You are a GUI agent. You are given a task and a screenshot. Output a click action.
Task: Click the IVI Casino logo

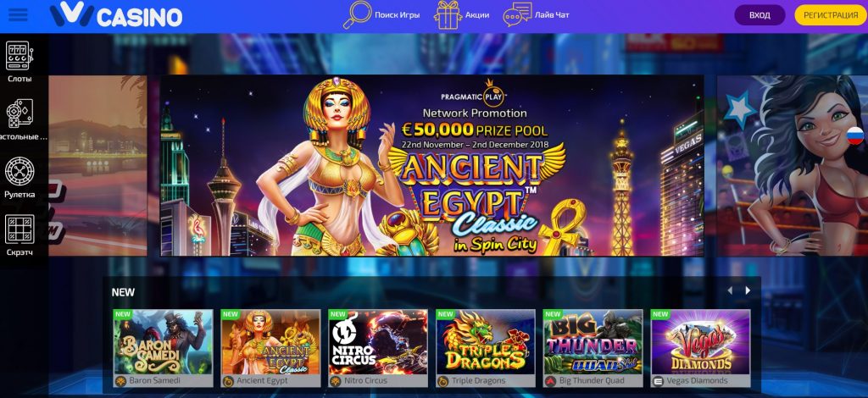(x=115, y=15)
